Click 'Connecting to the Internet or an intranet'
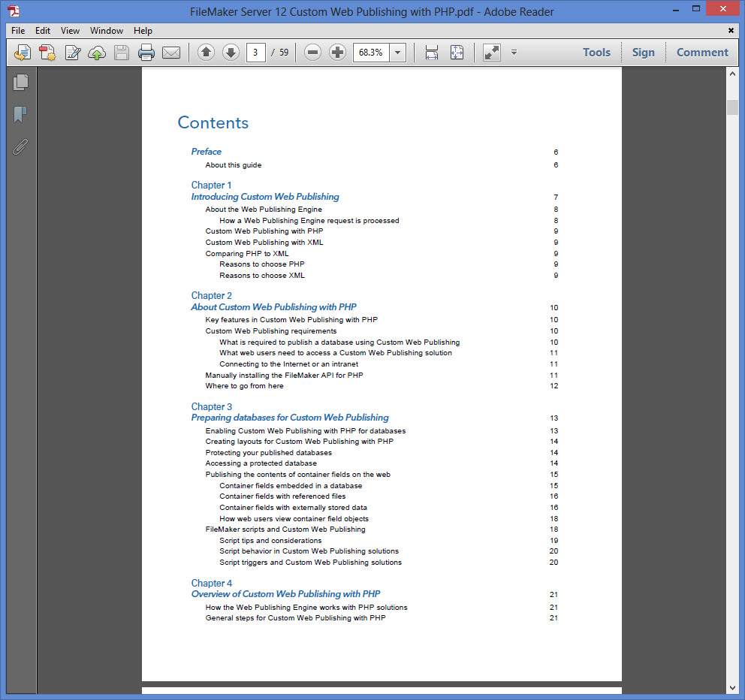The width and height of the screenshot is (745, 700). [x=289, y=364]
